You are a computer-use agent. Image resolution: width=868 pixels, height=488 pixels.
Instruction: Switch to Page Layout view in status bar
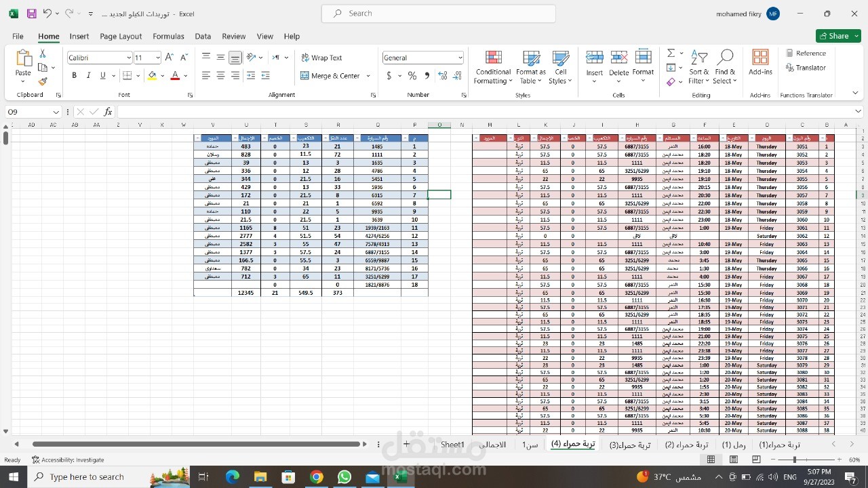pyautogui.click(x=733, y=460)
